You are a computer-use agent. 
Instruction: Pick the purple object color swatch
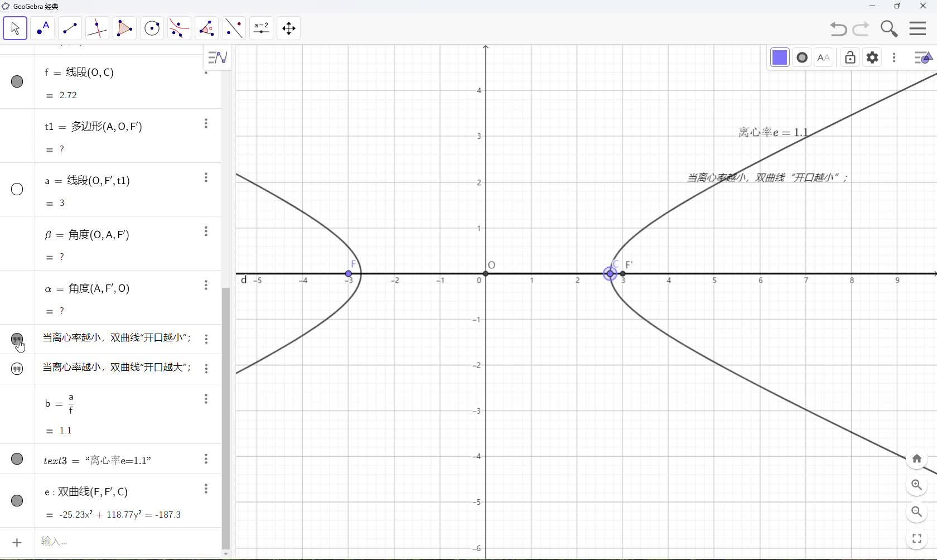point(780,57)
